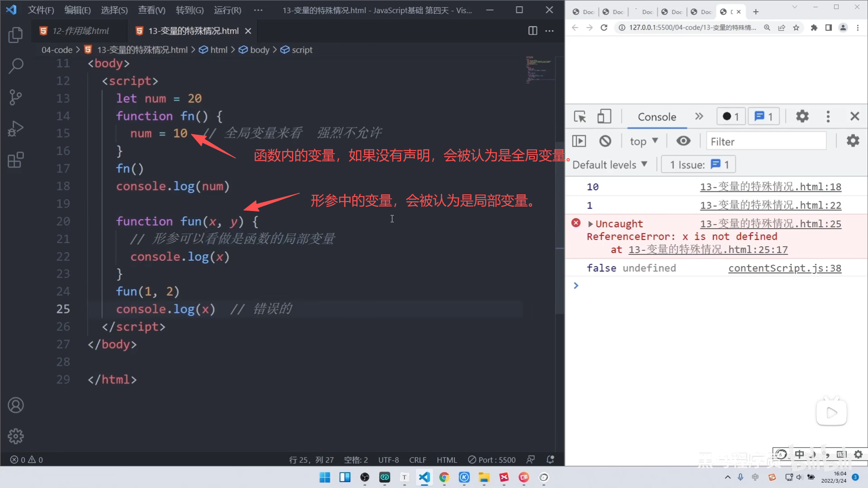Toggle Live Server at Port: 5500
This screenshot has width=868, height=488.
491,460
